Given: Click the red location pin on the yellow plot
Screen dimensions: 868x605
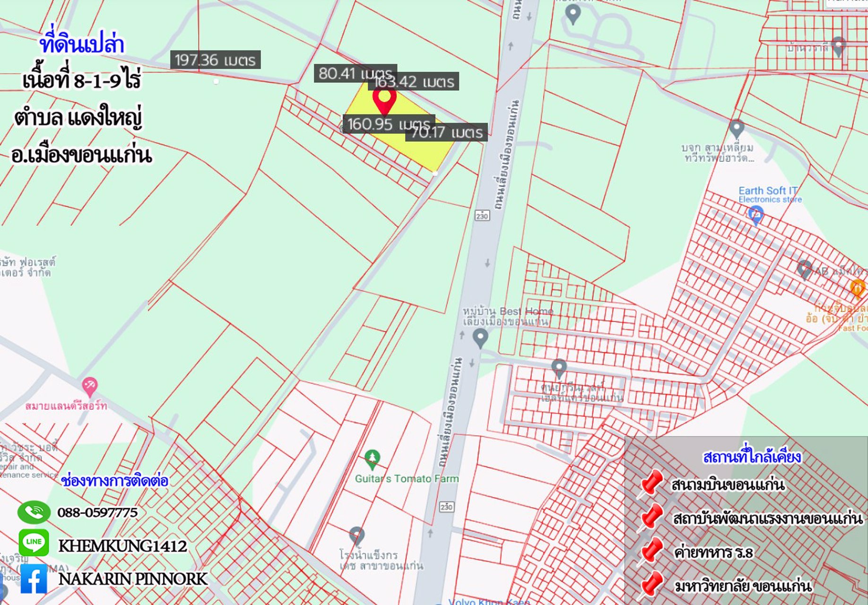Looking at the screenshot, I should [384, 99].
